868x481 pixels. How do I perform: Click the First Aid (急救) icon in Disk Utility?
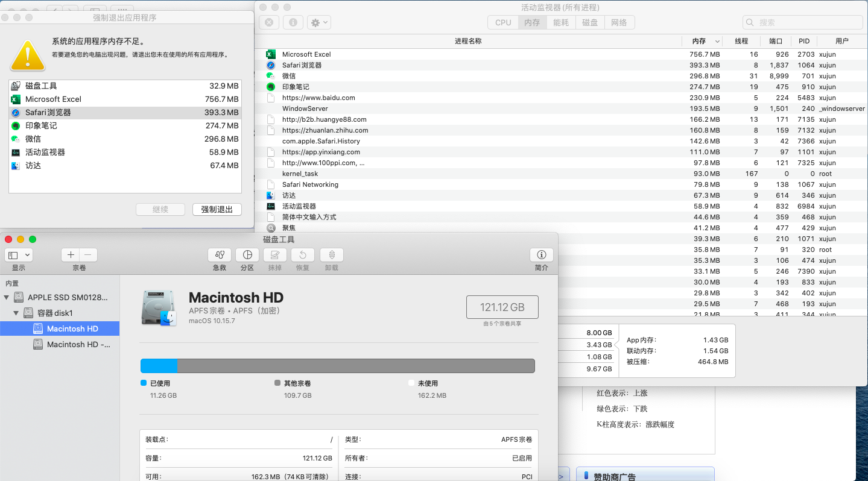[220, 255]
